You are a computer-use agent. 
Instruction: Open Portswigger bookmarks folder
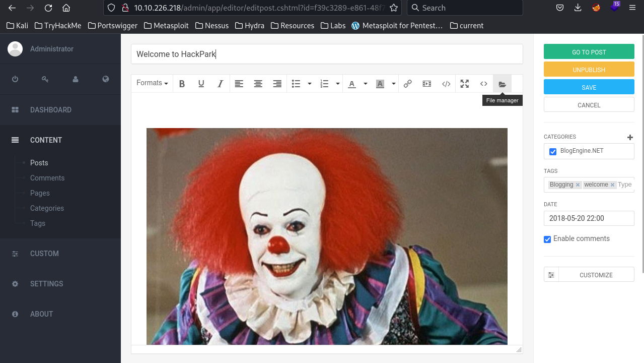tap(112, 25)
